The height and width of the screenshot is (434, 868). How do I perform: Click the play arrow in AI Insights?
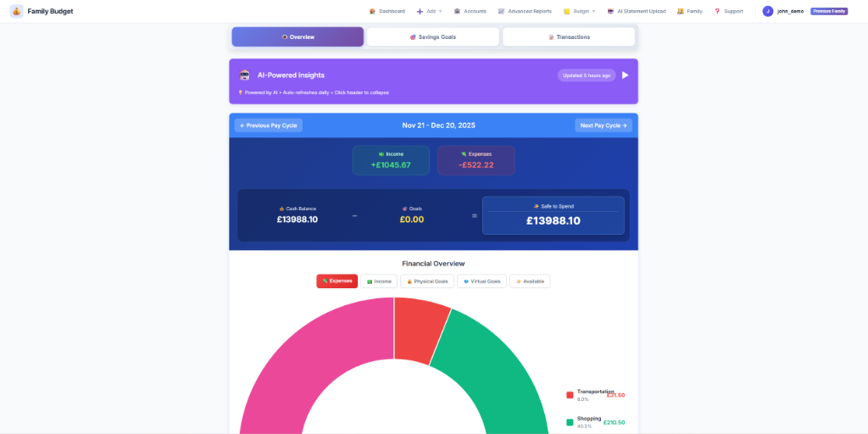[625, 75]
